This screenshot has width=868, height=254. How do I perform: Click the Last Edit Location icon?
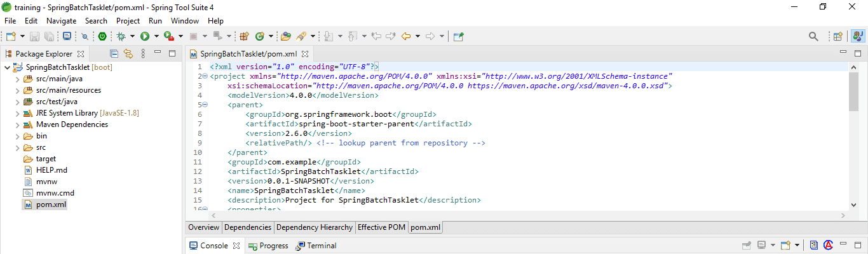376,37
